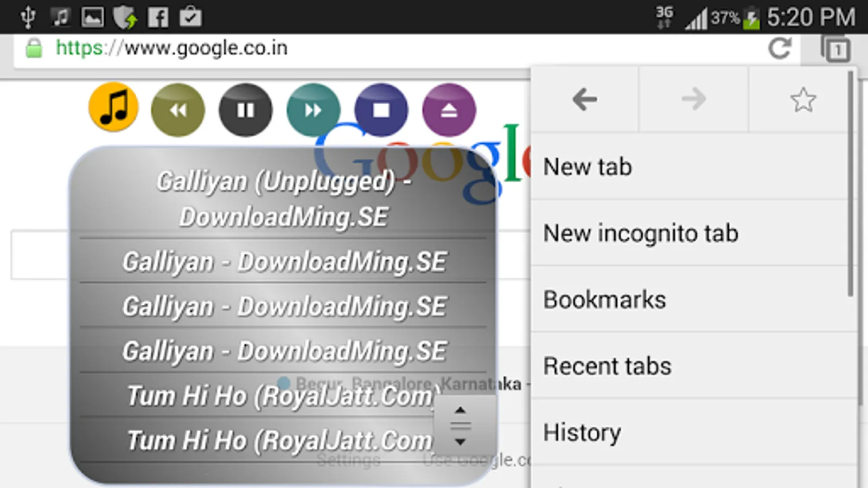Image resolution: width=868 pixels, height=488 pixels.
Task: Tap the USB connection status icon
Action: click(28, 17)
